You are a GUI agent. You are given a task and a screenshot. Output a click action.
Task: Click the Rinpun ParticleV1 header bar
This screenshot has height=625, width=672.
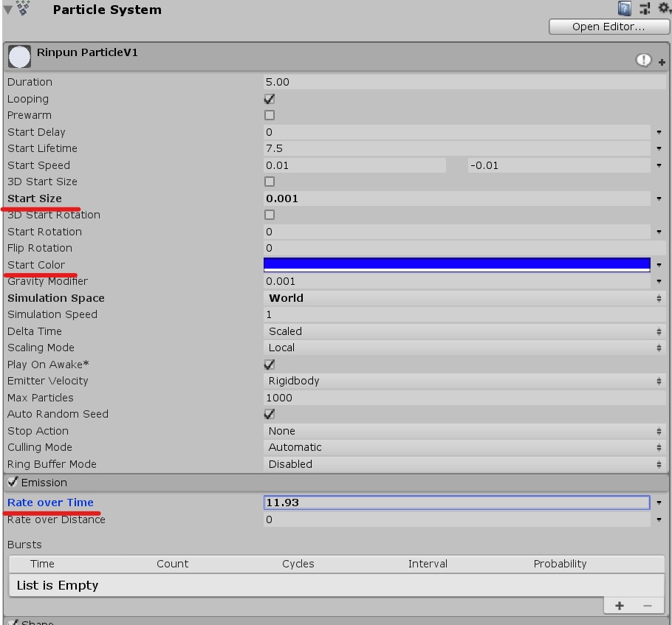click(336, 57)
